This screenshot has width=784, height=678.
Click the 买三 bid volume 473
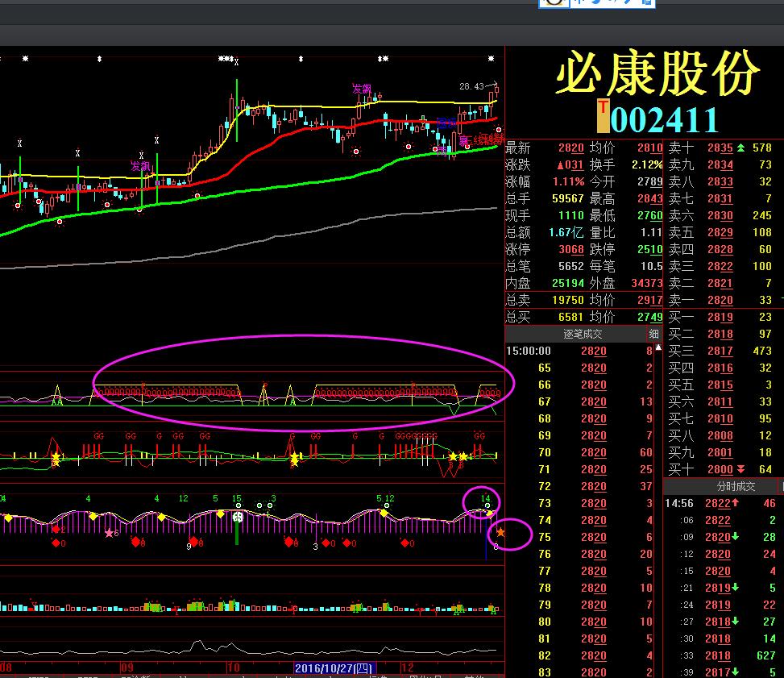[x=762, y=351]
